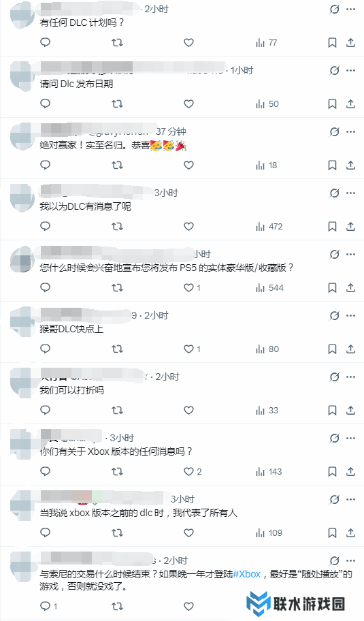Expand the three-dot menu on '猴哥DLC快点上'

click(x=350, y=316)
